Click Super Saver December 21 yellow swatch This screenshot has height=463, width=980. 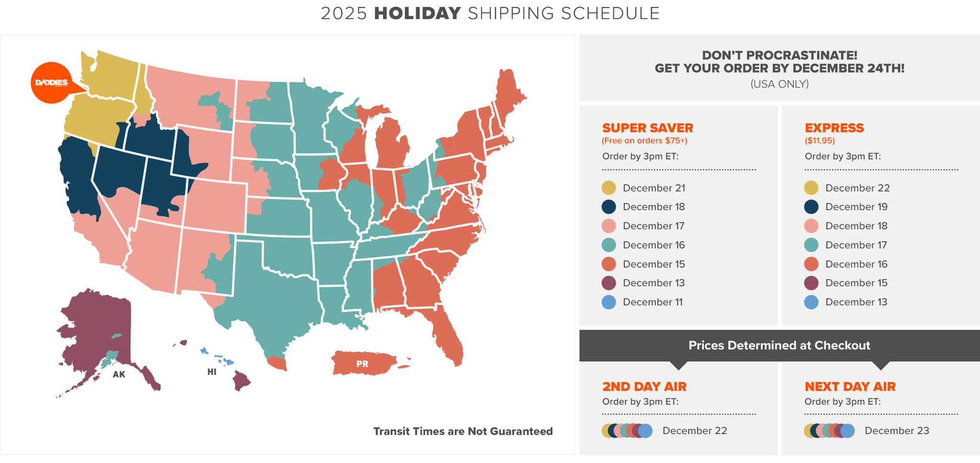point(609,188)
